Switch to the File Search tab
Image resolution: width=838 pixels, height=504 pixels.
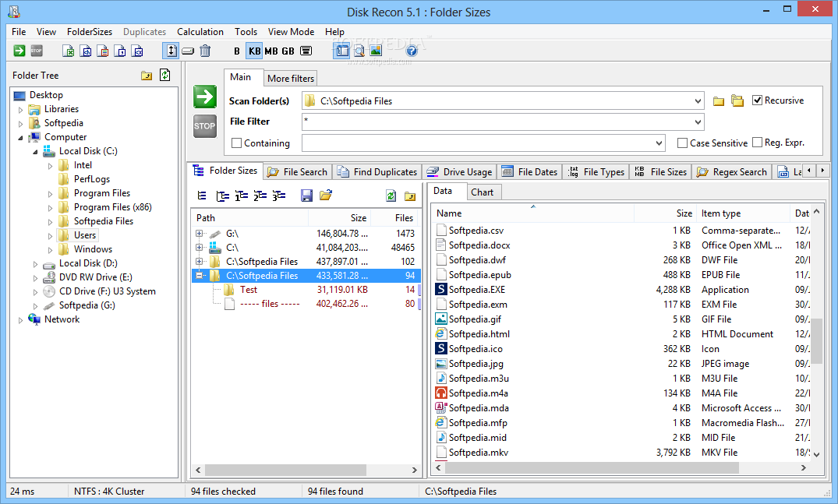click(x=298, y=172)
